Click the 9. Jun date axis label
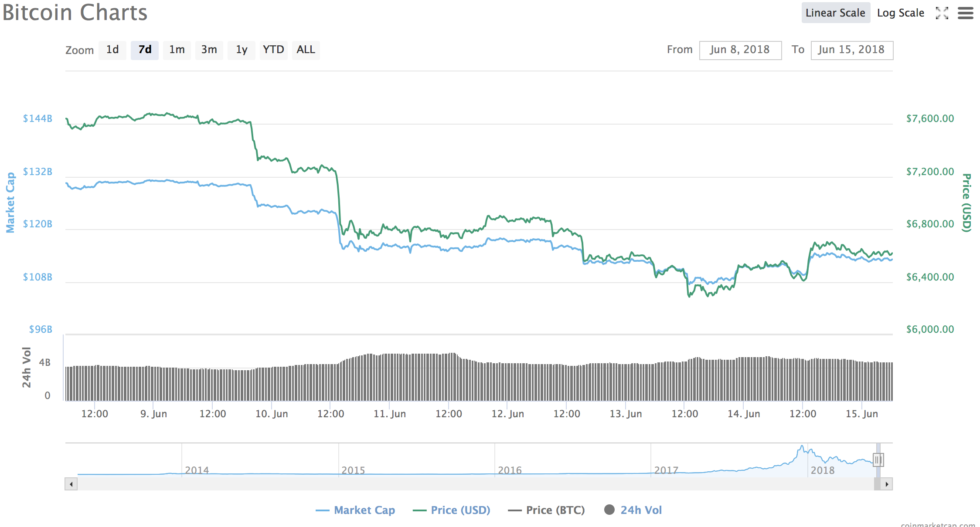980x527 pixels. 153,414
